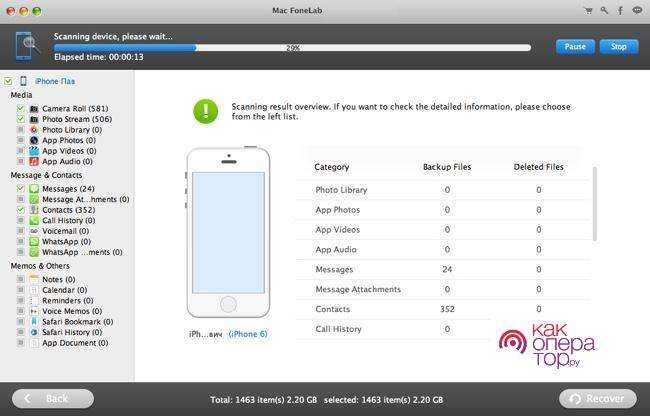Open the key register icon
650x416 pixels.
604,11
